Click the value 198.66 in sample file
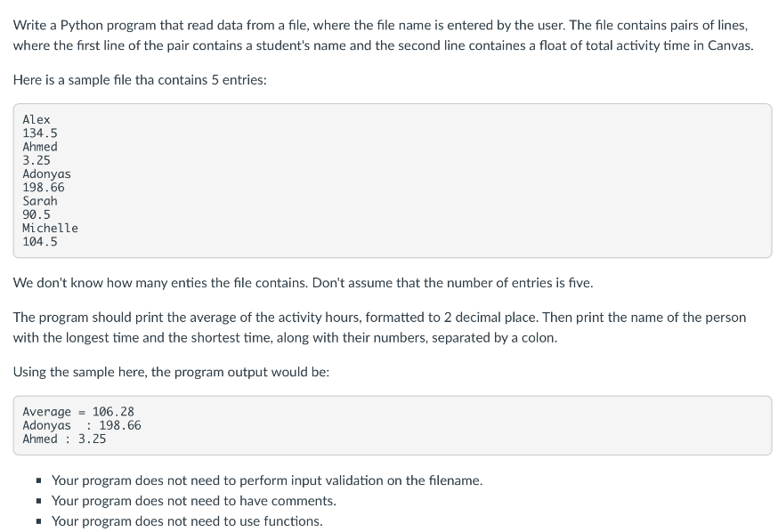 pyautogui.click(x=43, y=188)
